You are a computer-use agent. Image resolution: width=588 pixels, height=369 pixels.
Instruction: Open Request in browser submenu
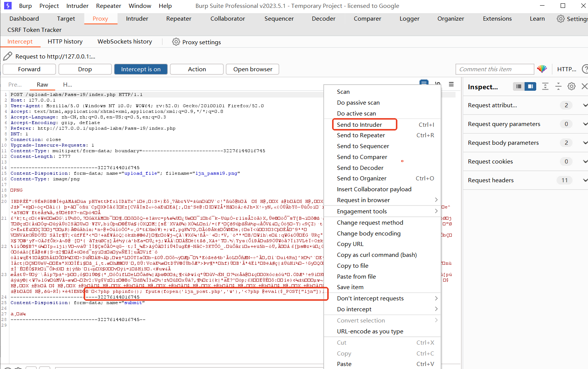tap(382, 200)
